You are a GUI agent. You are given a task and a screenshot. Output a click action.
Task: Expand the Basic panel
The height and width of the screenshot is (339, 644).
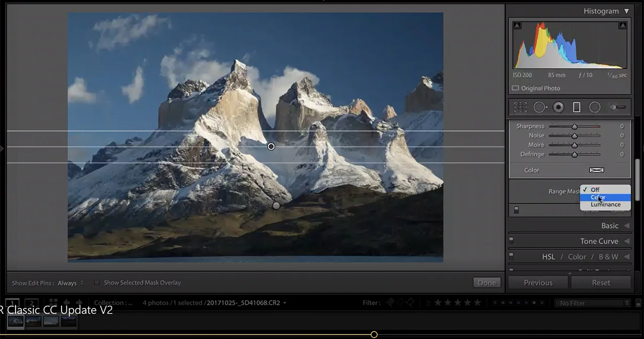click(627, 226)
